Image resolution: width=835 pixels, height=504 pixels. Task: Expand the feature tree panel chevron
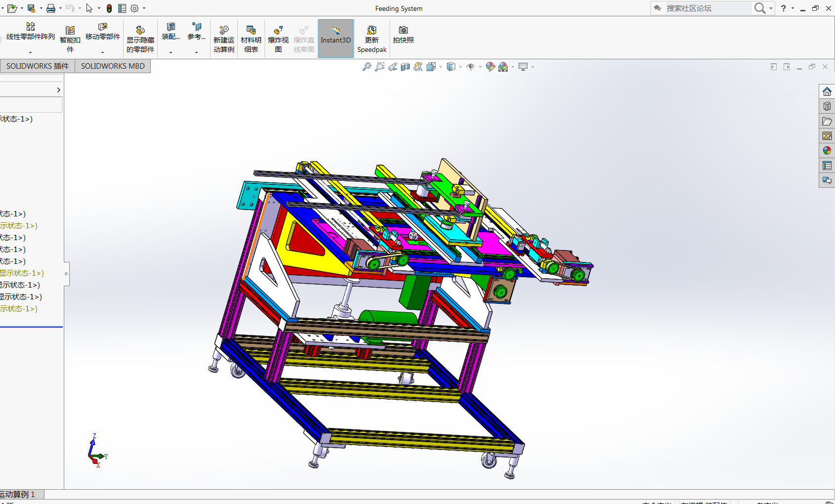(58, 90)
